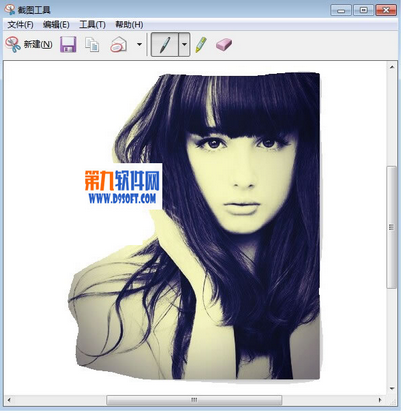This screenshot has width=403, height=413.
Task: Close the 截图工具 window
Action: coord(386,10)
